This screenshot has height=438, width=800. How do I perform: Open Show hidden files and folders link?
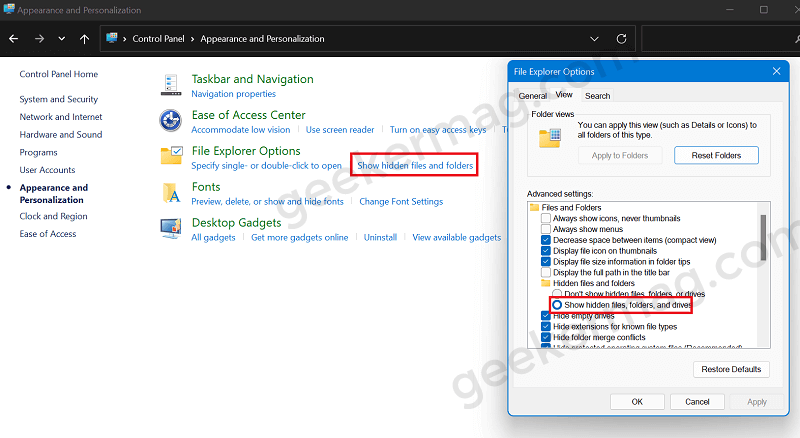(415, 165)
